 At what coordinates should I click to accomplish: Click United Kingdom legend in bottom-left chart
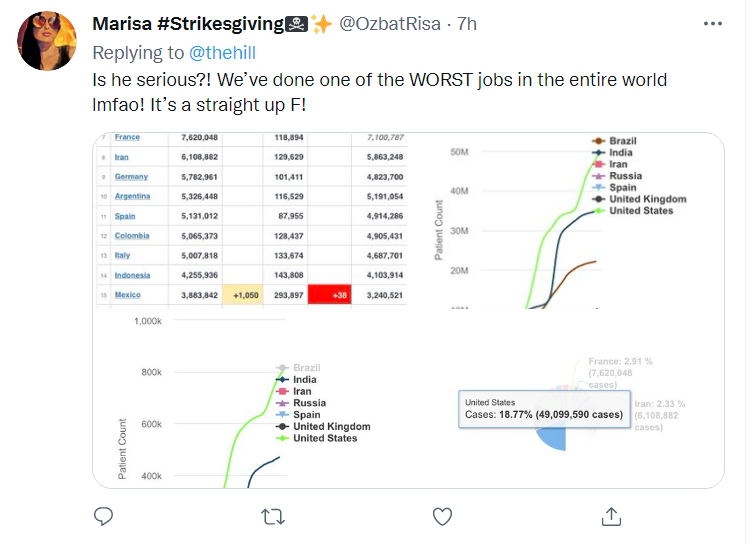pyautogui.click(x=331, y=426)
